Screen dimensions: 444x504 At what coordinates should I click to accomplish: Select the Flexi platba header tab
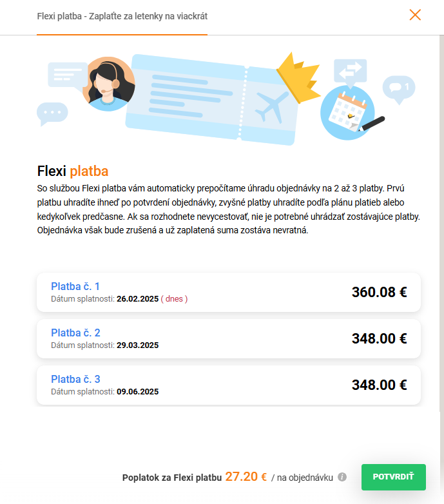click(x=122, y=16)
